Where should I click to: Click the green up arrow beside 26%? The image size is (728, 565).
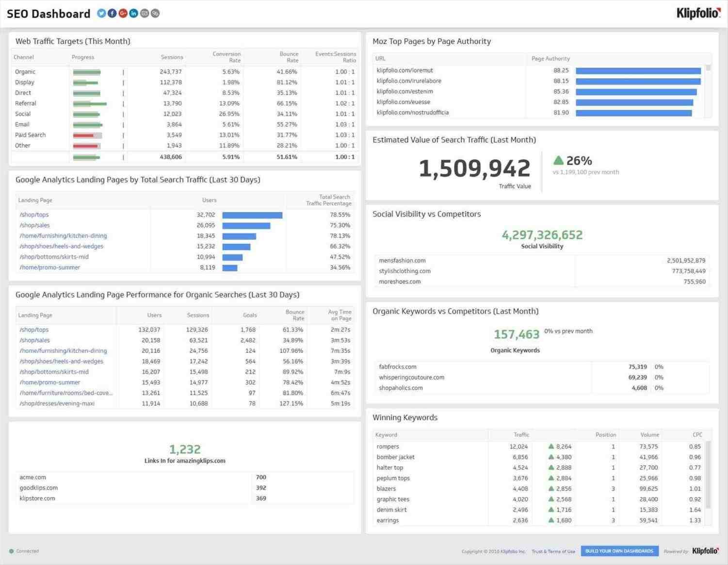559,160
